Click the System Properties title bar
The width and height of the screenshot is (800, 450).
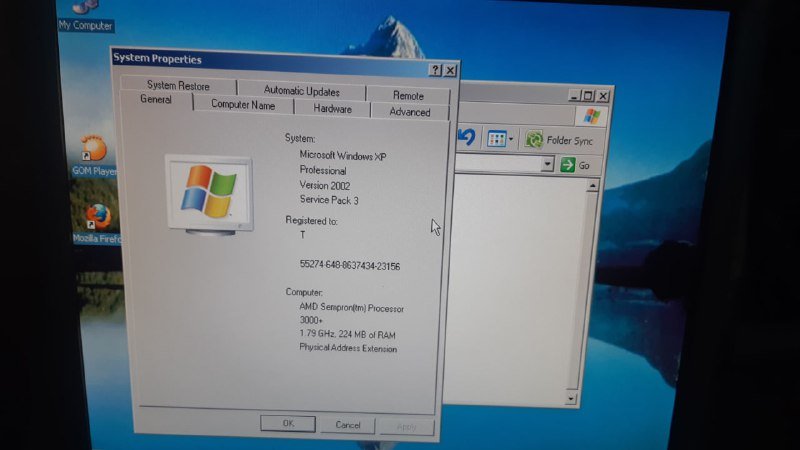tap(270, 60)
